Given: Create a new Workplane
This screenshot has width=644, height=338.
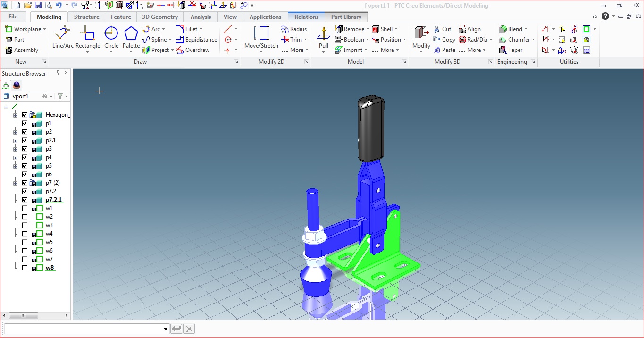Looking at the screenshot, I should tap(23, 29).
